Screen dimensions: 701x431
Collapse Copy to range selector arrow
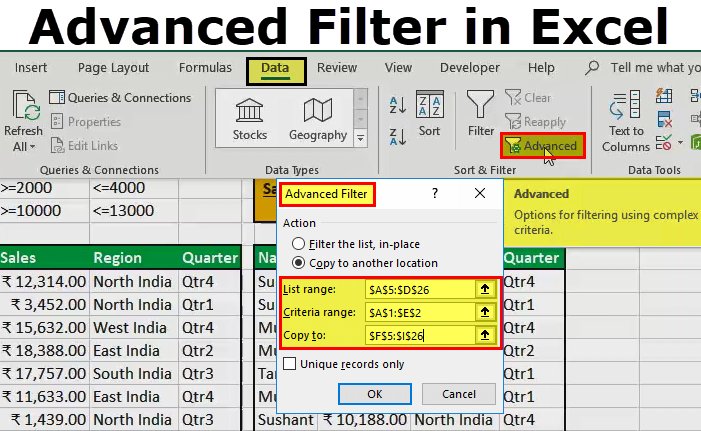click(x=485, y=335)
